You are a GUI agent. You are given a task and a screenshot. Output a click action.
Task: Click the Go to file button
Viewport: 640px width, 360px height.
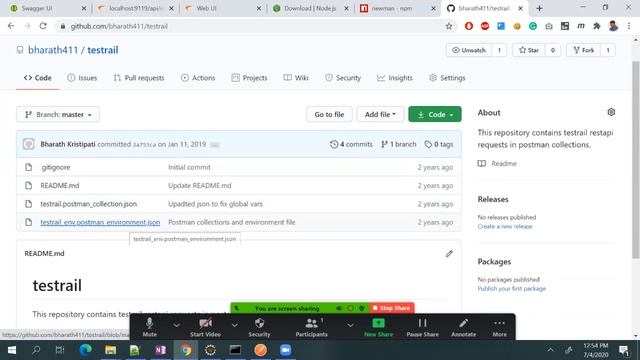click(x=329, y=115)
